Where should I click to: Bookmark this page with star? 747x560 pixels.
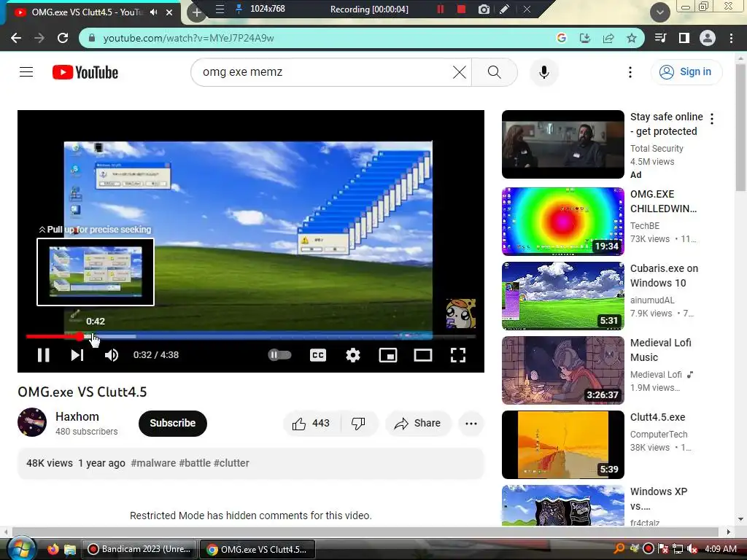click(x=632, y=38)
